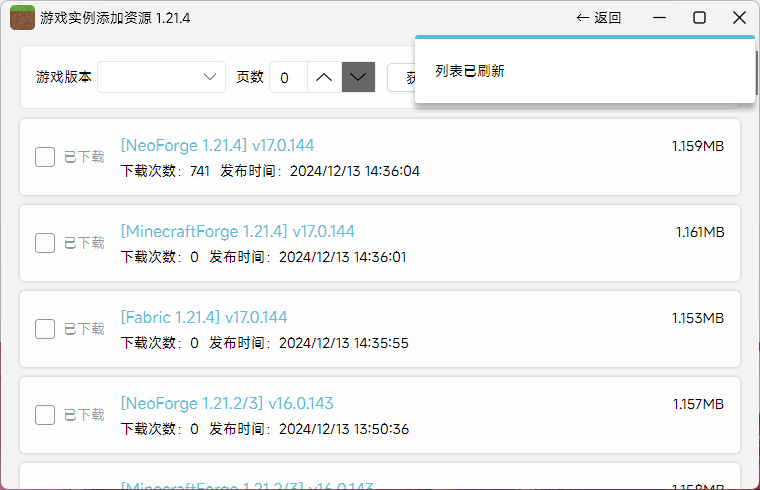The image size is (760, 490).
Task: Open the 游戏版本 dropdown
Action: click(161, 77)
